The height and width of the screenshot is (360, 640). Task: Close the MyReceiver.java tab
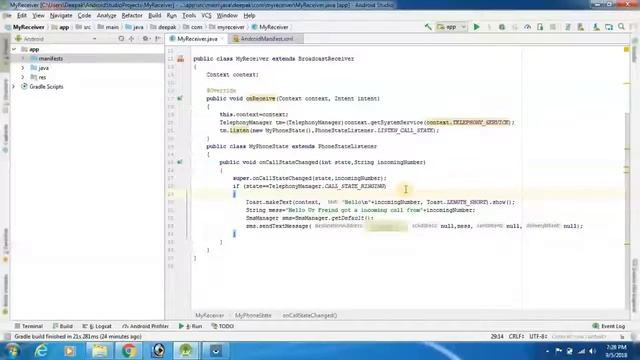(x=222, y=39)
